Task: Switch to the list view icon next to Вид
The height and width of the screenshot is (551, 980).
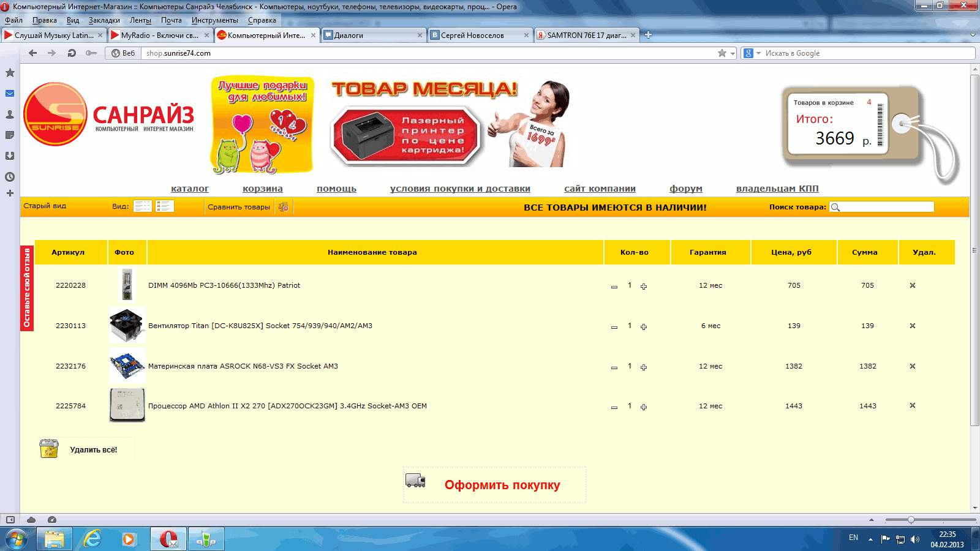Action: tap(165, 206)
